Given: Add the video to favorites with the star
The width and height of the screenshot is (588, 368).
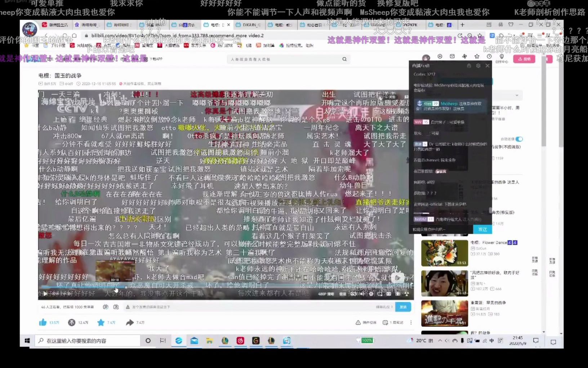Looking at the screenshot, I should (101, 322).
